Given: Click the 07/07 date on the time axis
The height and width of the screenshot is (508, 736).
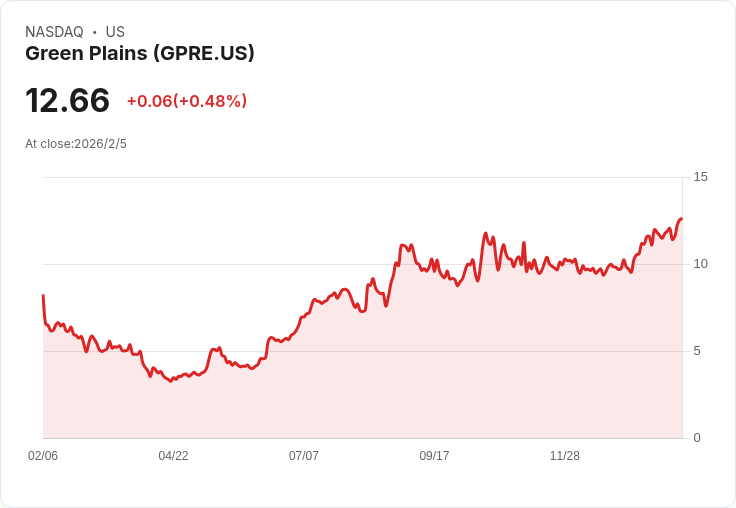Looking at the screenshot, I should [304, 456].
